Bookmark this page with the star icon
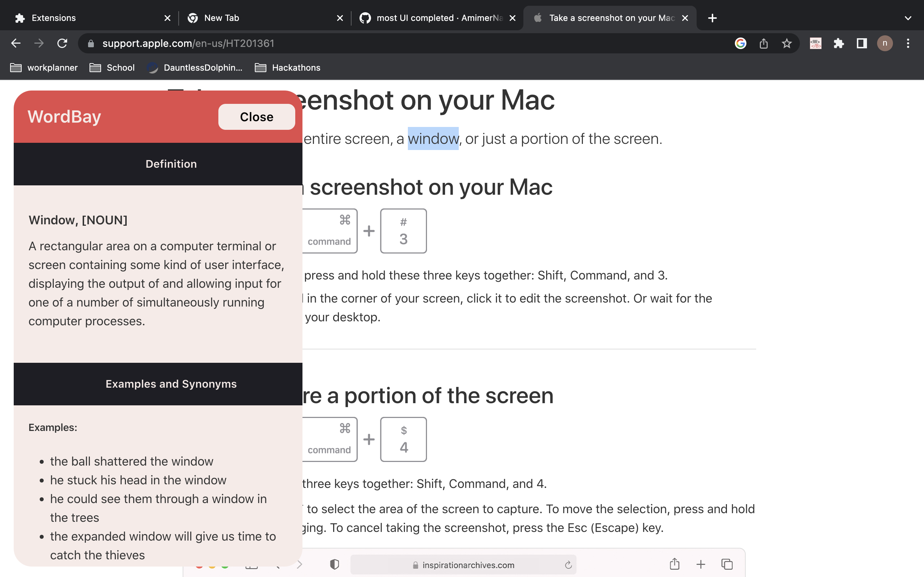 coord(786,44)
